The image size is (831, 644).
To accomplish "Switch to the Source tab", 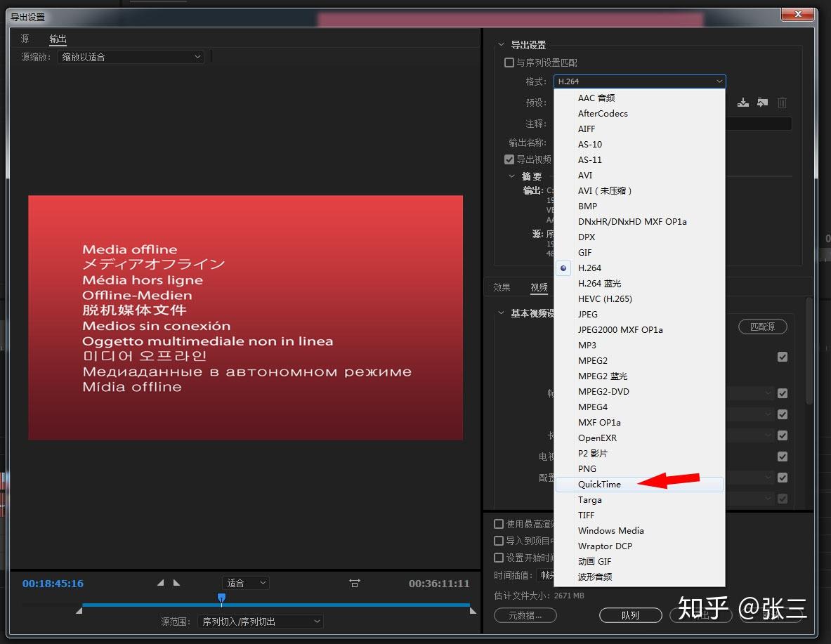I will [x=25, y=39].
